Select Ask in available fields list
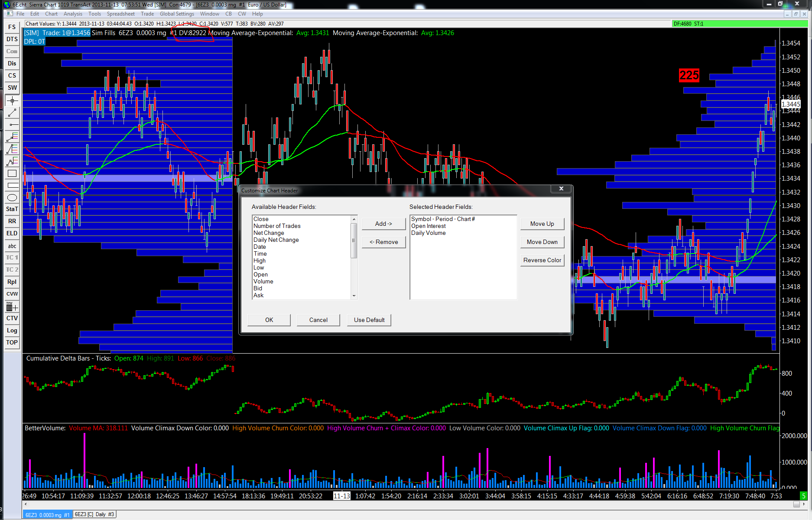The image size is (812, 520). 302,295
